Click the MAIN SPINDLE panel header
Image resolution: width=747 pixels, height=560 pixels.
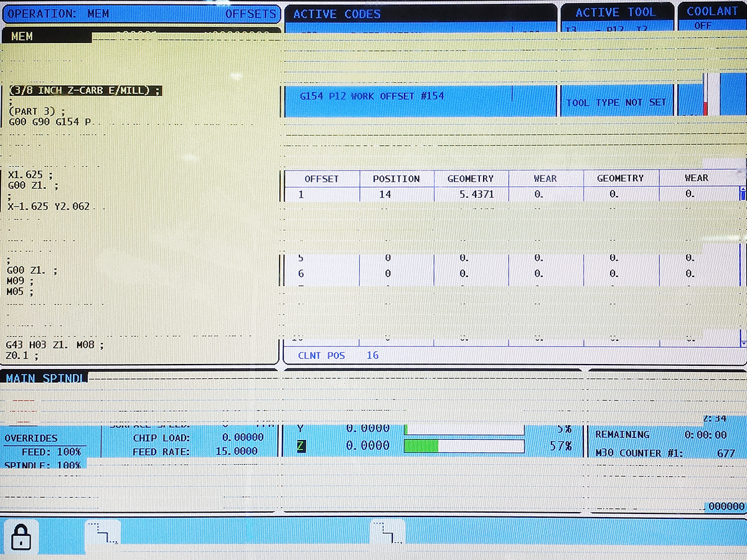pyautogui.click(x=45, y=378)
